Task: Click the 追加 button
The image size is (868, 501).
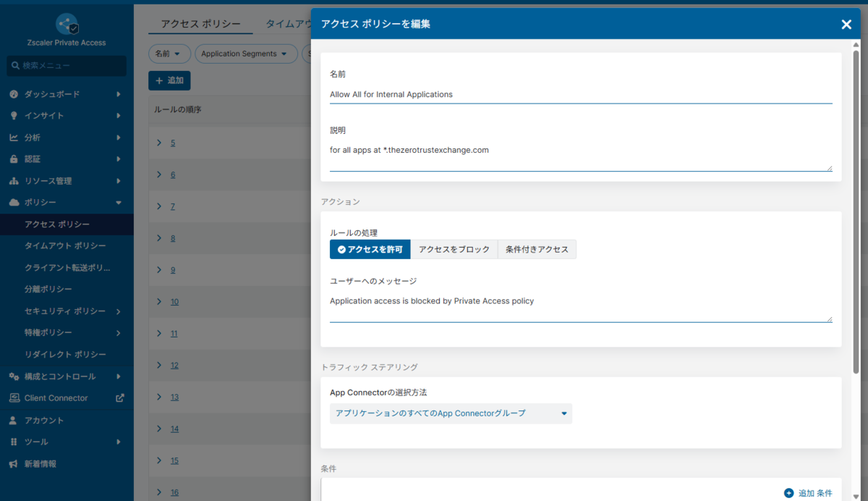Action: 169,80
